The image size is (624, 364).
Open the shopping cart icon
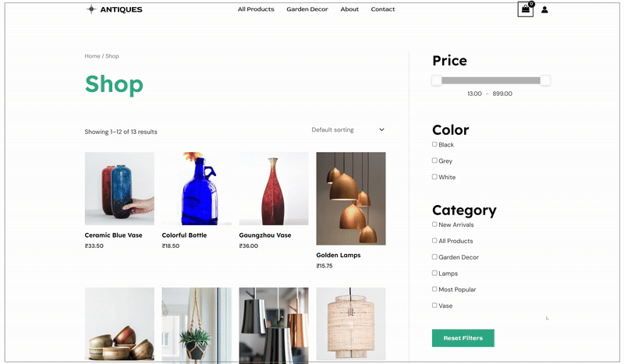click(x=525, y=9)
